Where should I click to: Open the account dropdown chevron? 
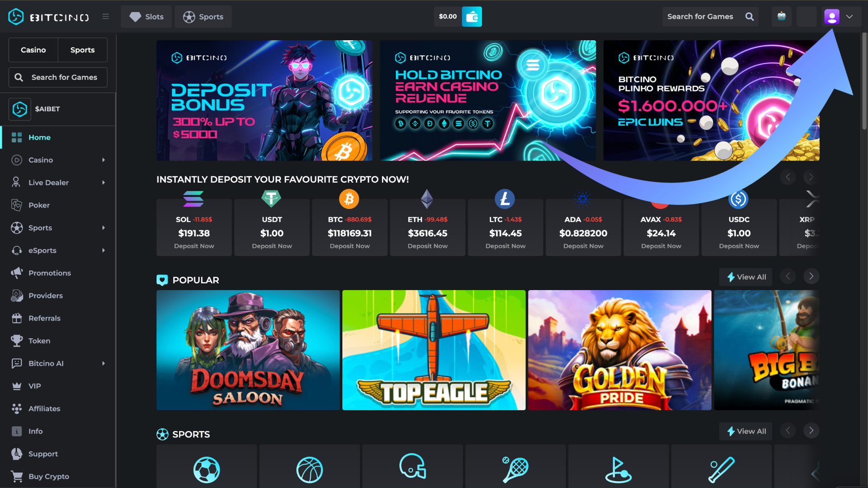pos(849,17)
